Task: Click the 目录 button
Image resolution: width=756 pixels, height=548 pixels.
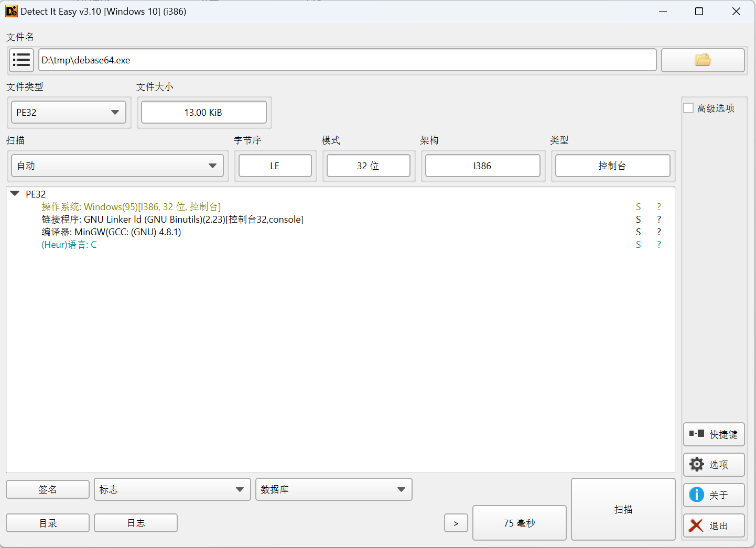Action: pos(48,523)
